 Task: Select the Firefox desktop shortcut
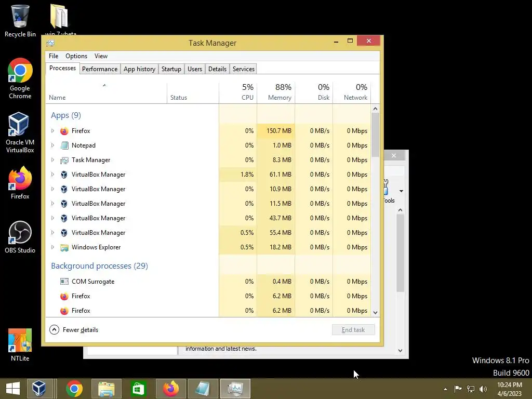(20, 183)
